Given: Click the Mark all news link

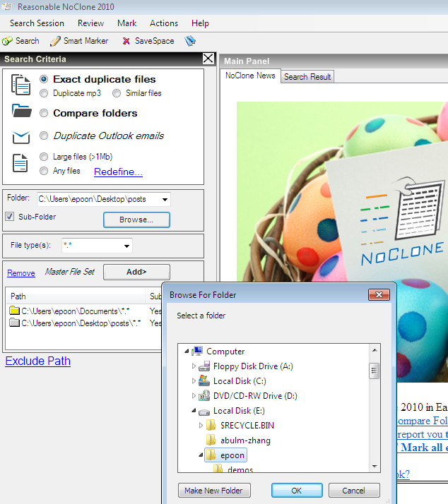Looking at the screenshot, I should coord(423,448).
